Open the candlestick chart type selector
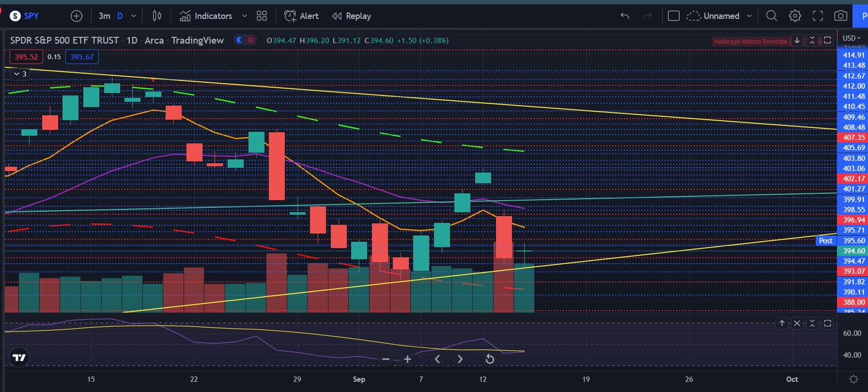 pyautogui.click(x=157, y=16)
